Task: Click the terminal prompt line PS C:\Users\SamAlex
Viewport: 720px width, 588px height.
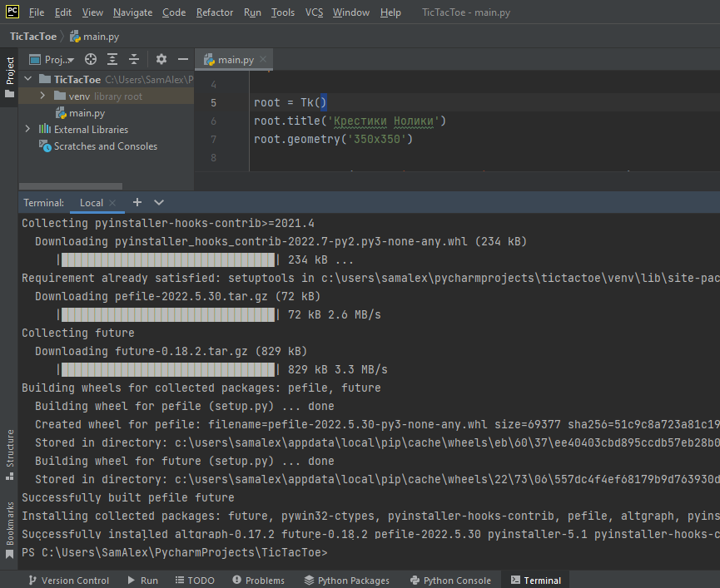Action: (175, 552)
